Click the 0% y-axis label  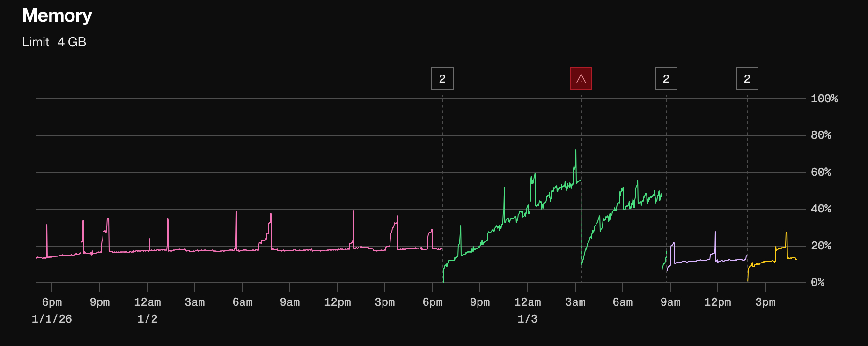817,282
